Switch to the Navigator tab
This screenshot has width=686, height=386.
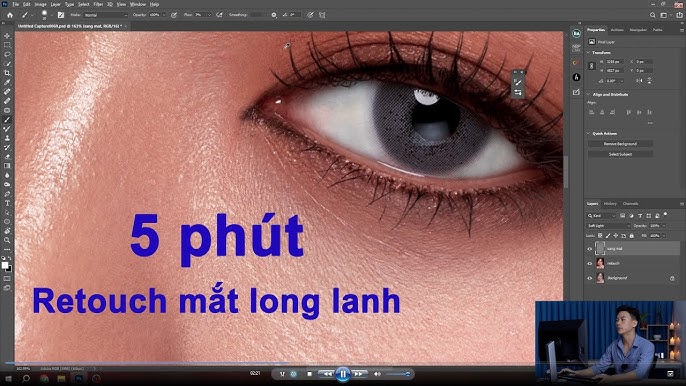(638, 30)
